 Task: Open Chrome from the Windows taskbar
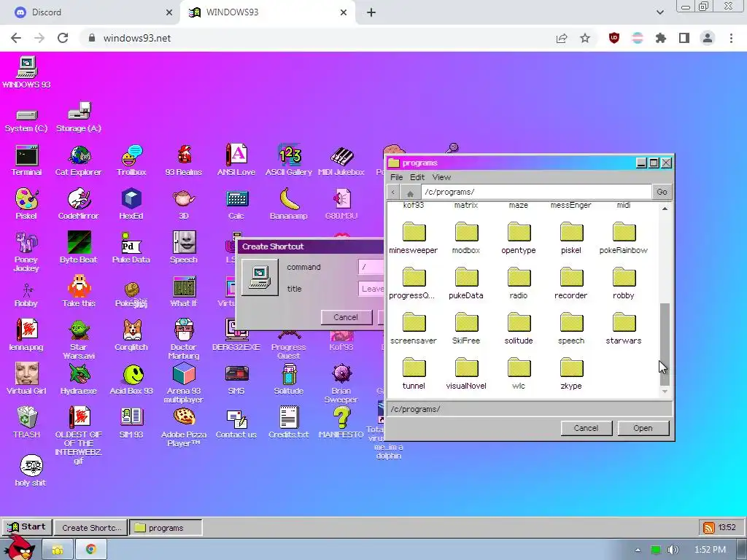90,550
